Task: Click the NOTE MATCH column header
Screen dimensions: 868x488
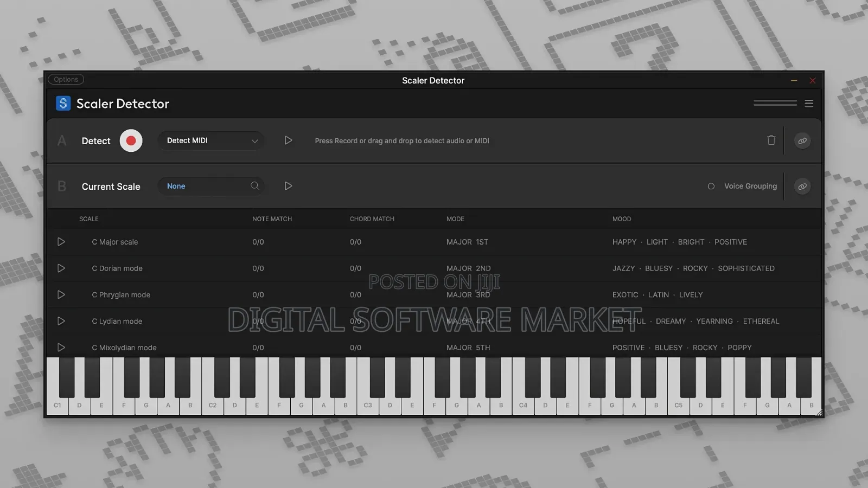Action: [x=272, y=219]
